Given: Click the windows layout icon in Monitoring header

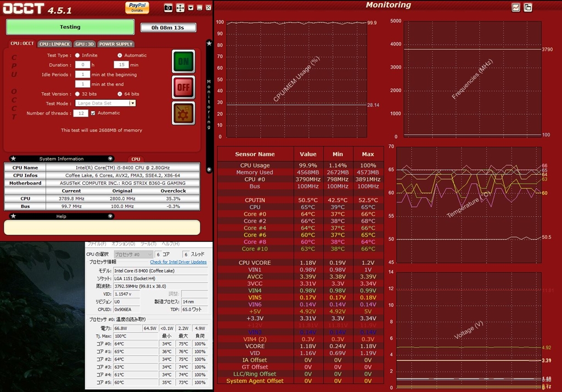Looking at the screenshot, I should 528,7.
